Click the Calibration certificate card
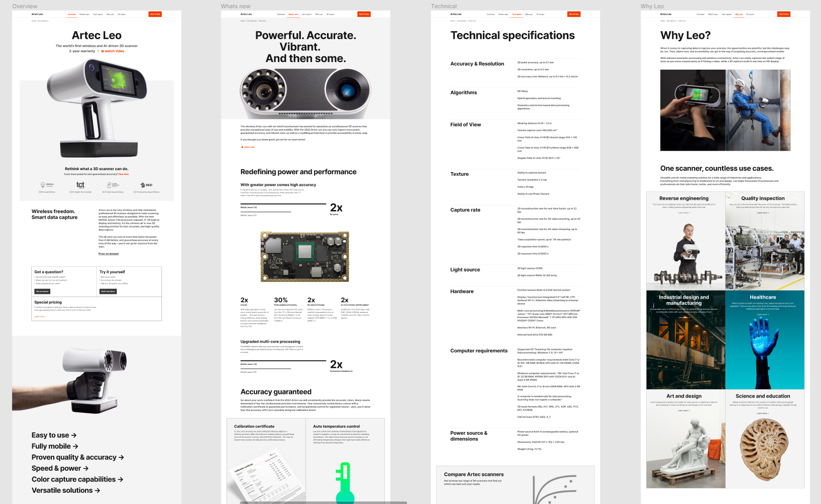This screenshot has height=504, width=821. coord(266,460)
